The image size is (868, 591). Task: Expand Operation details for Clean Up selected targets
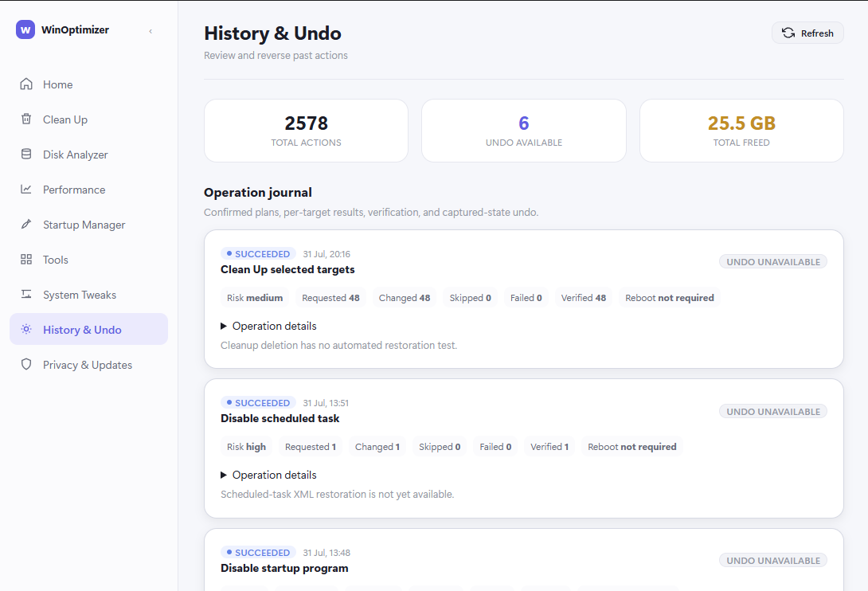[x=268, y=326]
